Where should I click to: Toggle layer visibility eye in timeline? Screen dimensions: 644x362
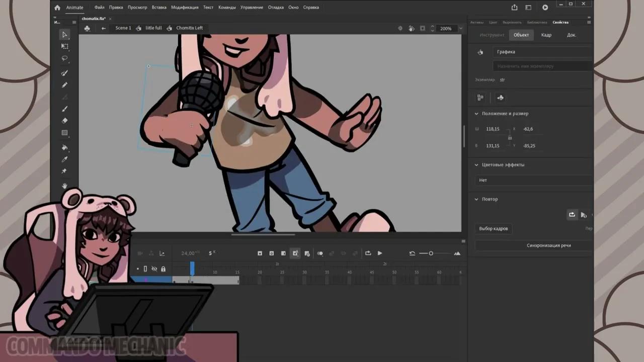[x=154, y=269]
